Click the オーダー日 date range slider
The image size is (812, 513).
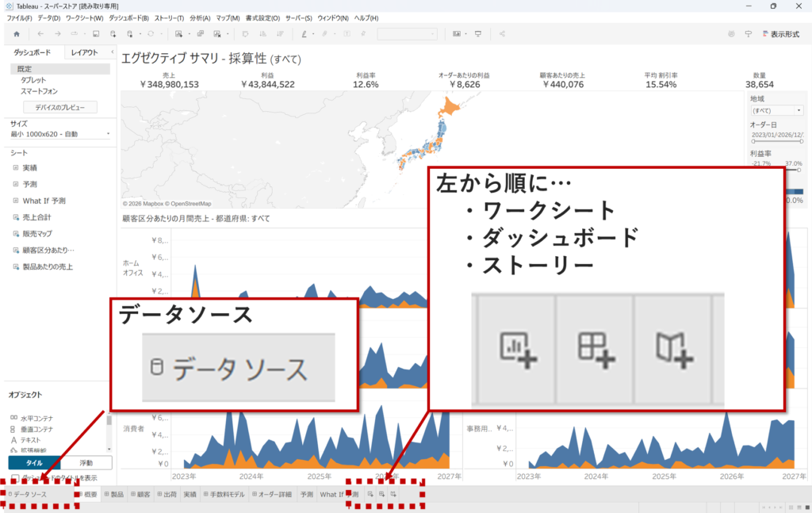pyautogui.click(x=776, y=141)
